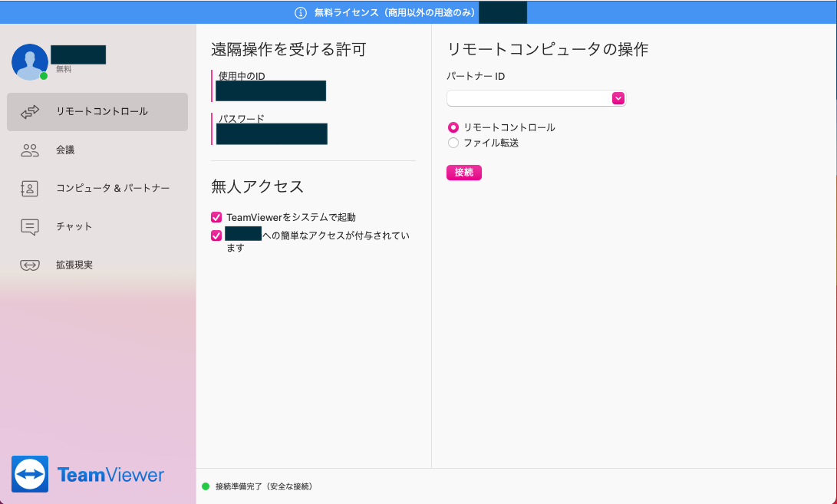Viewport: 837px width, 504px height.
Task: Click the chat speech bubble icon
Action: pos(30,227)
